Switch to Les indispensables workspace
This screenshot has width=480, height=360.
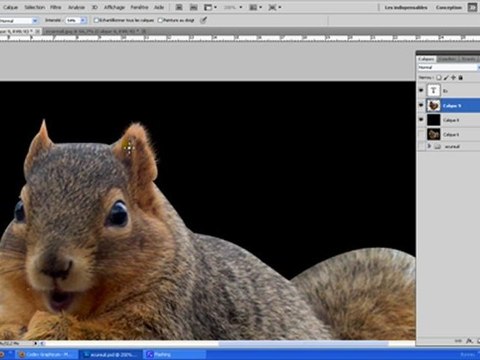[x=406, y=7]
